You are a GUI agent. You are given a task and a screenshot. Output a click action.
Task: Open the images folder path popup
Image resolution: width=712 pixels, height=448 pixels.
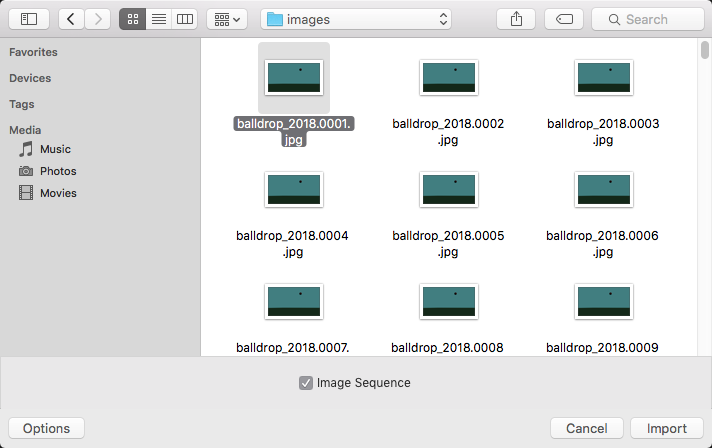[356, 19]
